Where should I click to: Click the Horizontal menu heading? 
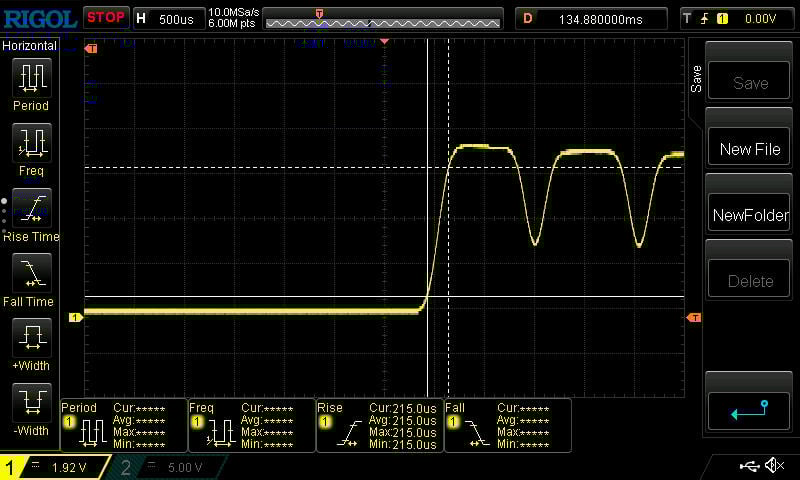tap(29, 45)
